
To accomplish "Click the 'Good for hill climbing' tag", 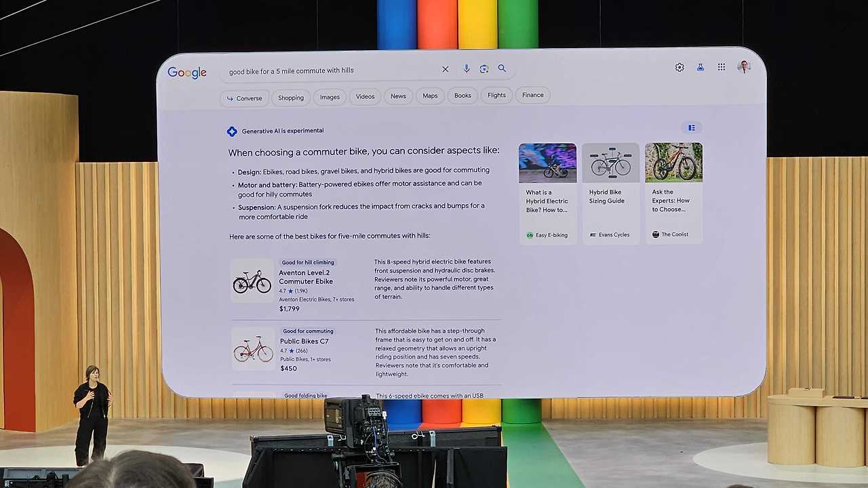I will click(x=308, y=262).
